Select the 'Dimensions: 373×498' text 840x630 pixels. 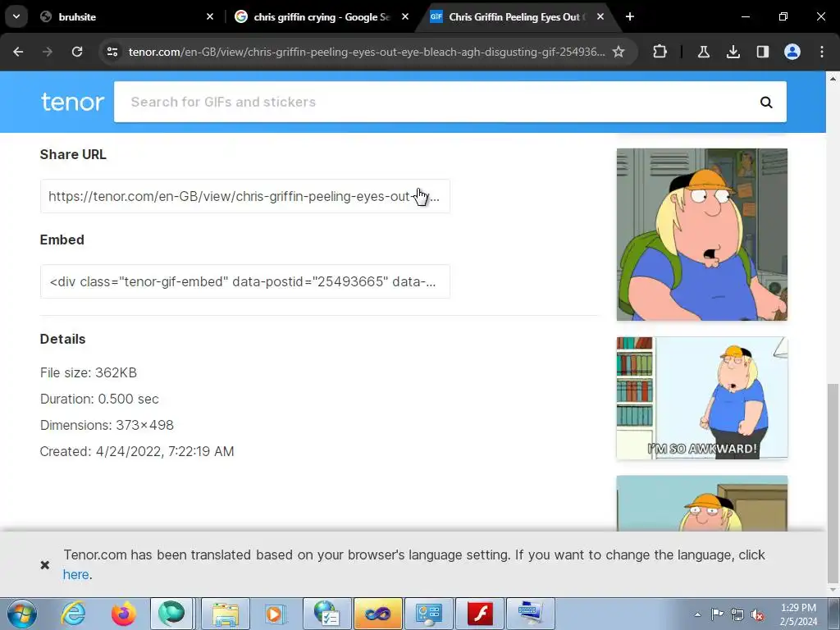tap(107, 425)
